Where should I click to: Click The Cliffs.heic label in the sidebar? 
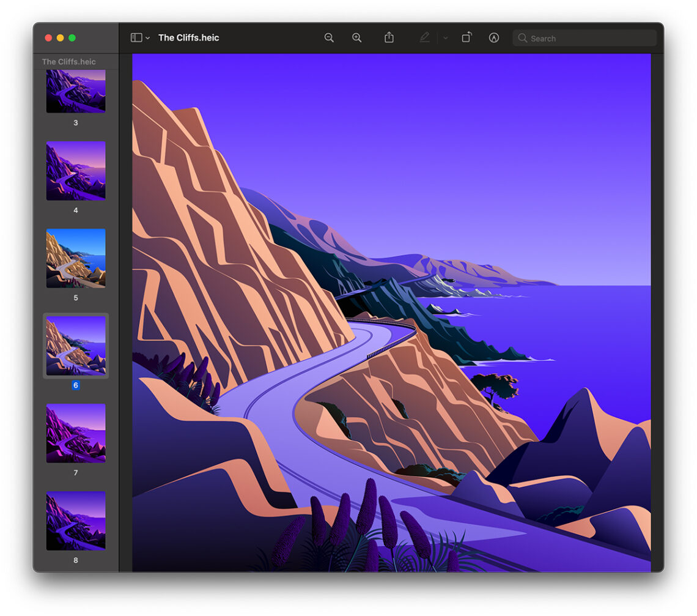pyautogui.click(x=68, y=61)
